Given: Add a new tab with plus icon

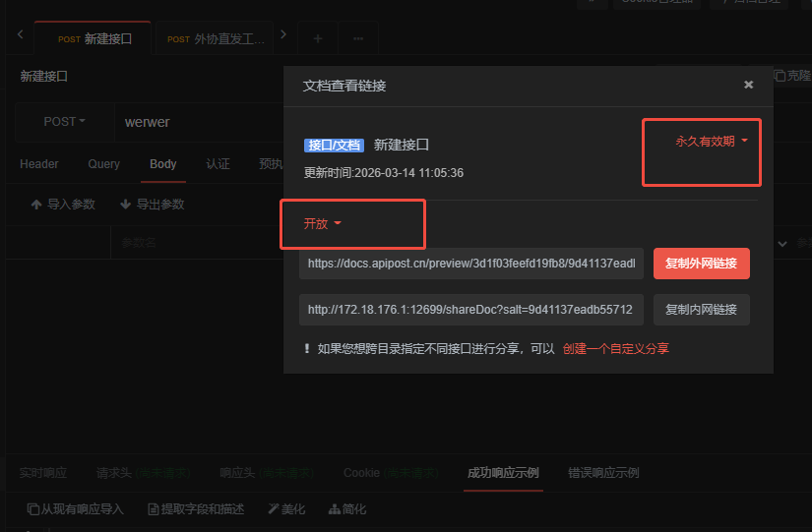Looking at the screenshot, I should point(318,38).
